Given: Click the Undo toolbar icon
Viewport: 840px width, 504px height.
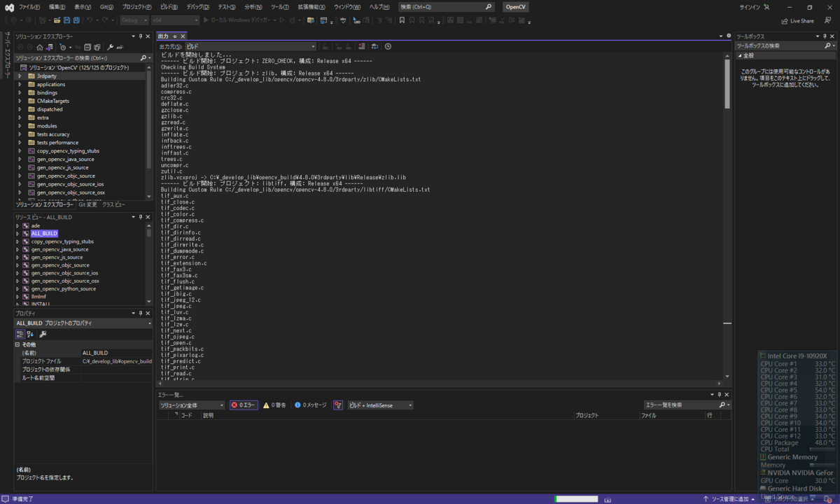Looking at the screenshot, I should pos(90,20).
